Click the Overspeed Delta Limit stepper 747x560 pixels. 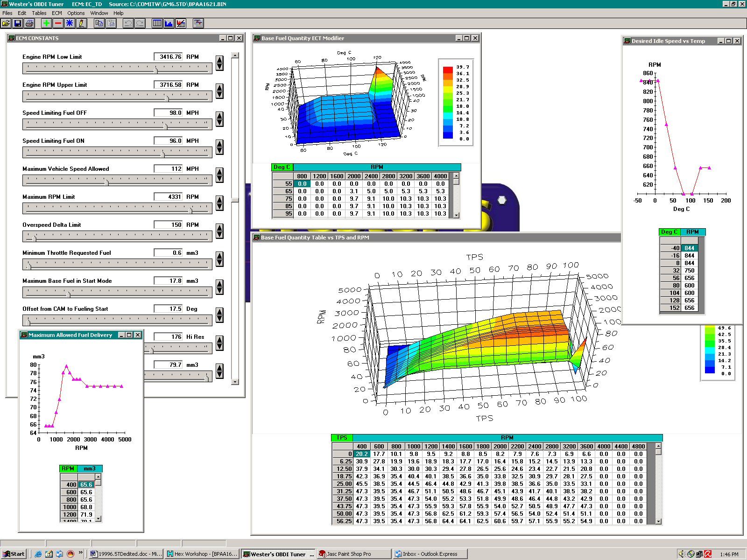[x=219, y=231]
